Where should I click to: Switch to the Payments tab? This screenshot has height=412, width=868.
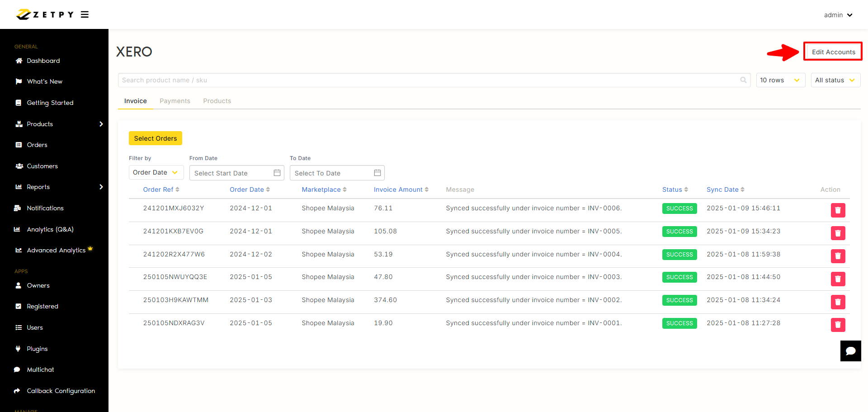175,101
